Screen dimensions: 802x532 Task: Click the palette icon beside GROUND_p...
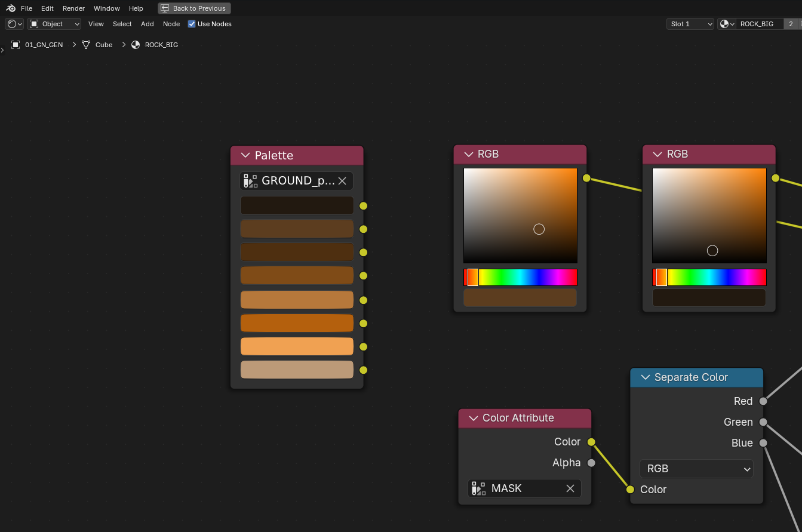click(251, 181)
